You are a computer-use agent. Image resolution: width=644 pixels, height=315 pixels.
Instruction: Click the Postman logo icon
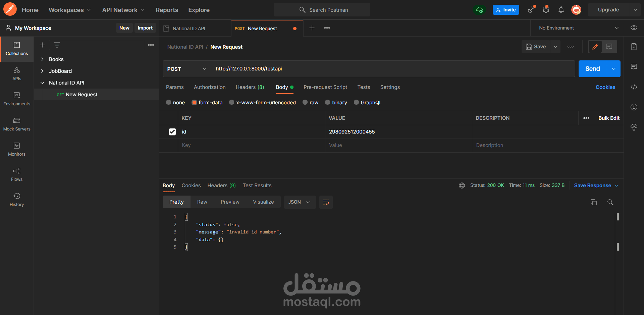point(10,9)
